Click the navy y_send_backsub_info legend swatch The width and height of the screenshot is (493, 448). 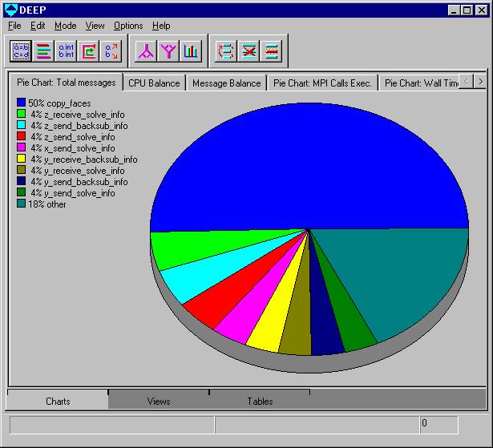pos(21,181)
